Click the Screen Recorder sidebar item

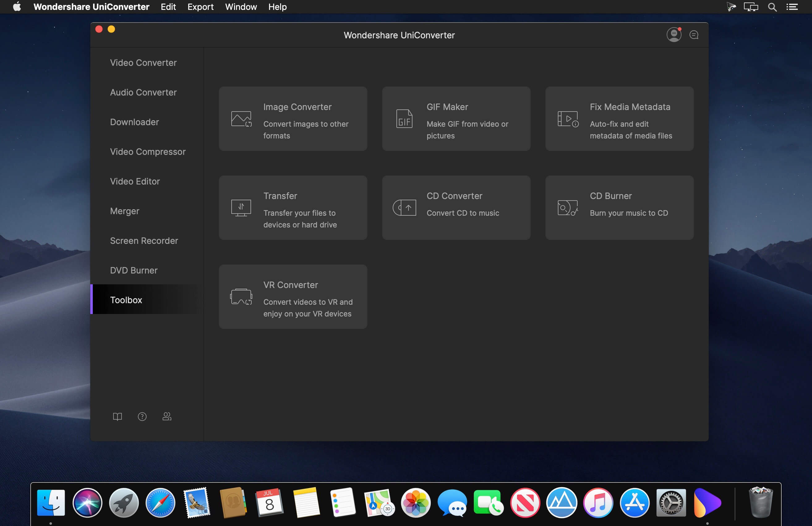tap(144, 240)
